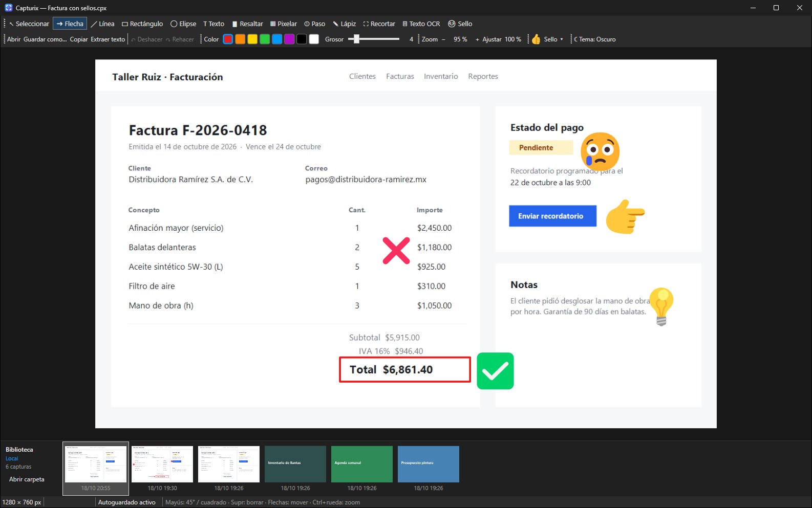Click the thumbs-up stamp icon
812x508 pixels.
[536, 39]
